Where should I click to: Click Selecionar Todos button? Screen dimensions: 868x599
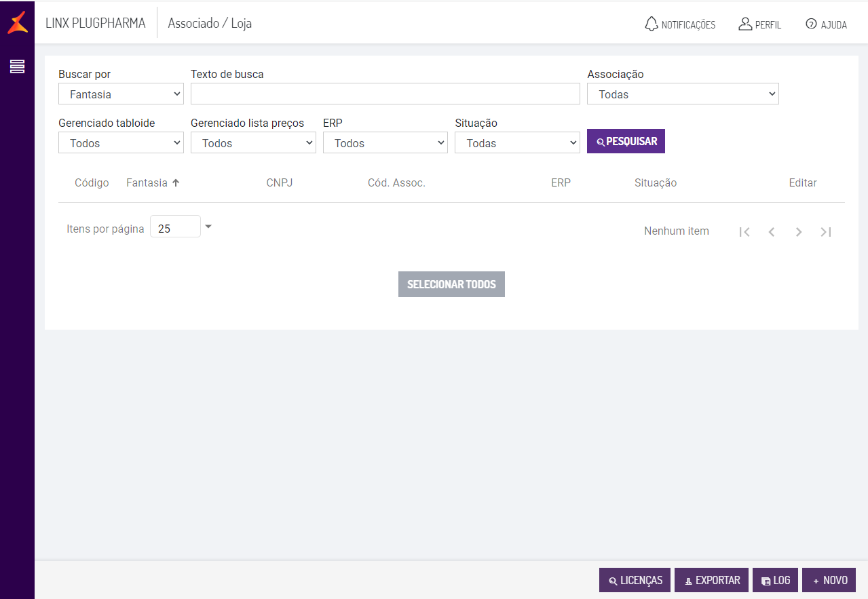pyautogui.click(x=451, y=284)
